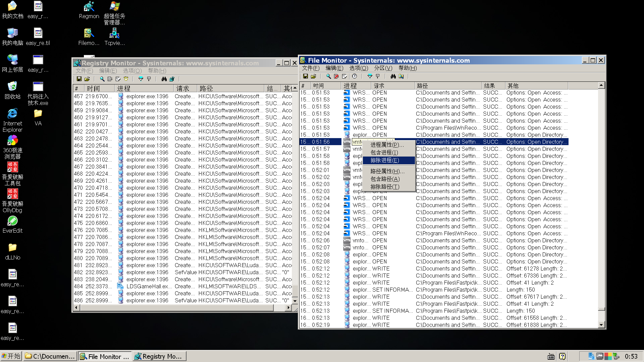The height and width of the screenshot is (362, 644).
Task: Clear display icon in File Monitor toolbar
Action: [344, 76]
